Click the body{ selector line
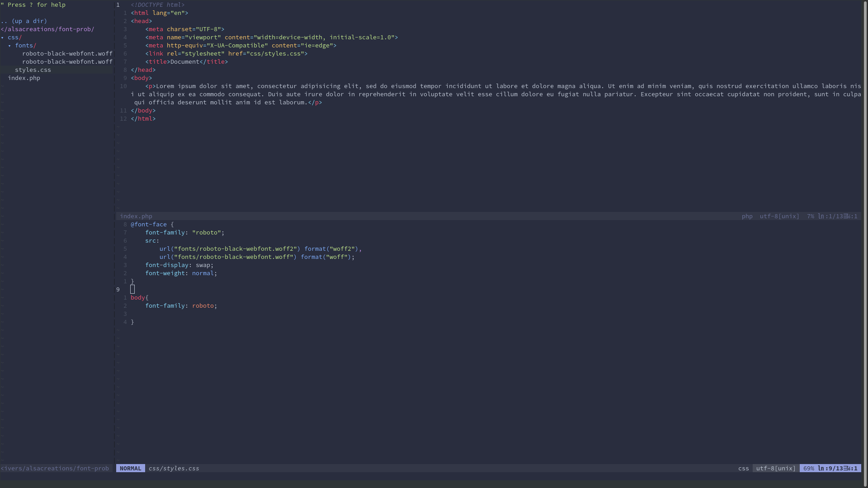This screenshot has height=488, width=868. [x=139, y=298]
